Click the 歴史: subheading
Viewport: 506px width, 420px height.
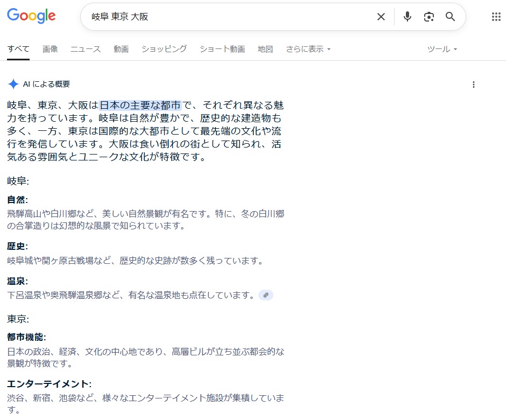(x=17, y=246)
